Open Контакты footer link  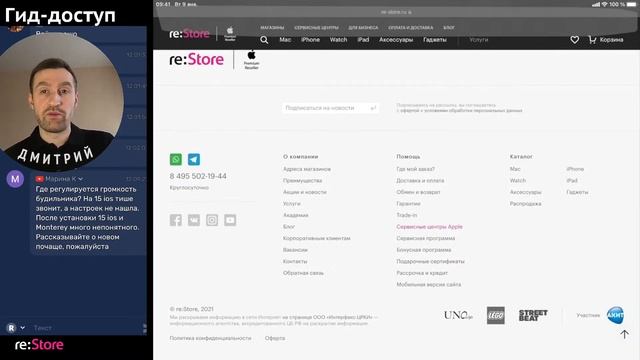295,261
